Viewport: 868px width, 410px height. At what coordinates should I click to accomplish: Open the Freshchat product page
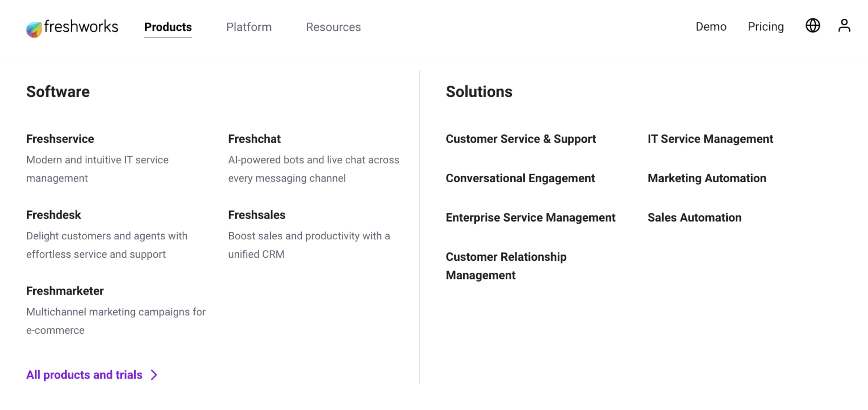(254, 138)
